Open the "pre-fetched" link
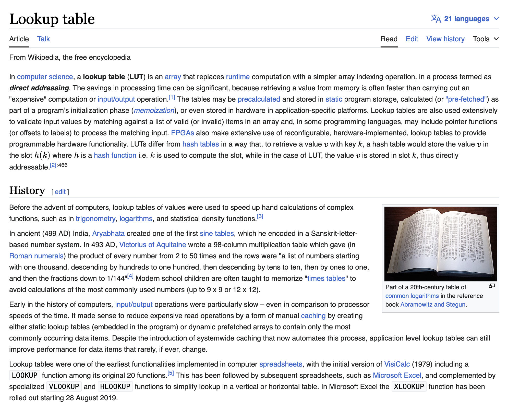 click(466, 99)
